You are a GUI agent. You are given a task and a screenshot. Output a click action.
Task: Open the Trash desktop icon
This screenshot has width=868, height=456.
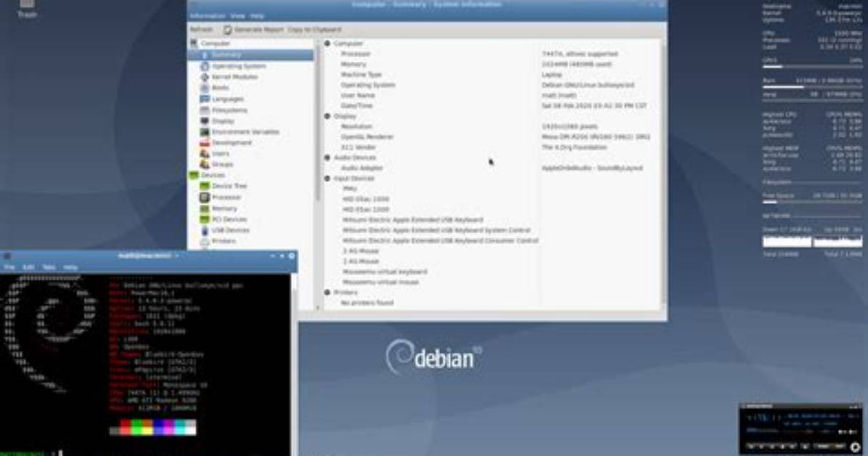point(27,8)
